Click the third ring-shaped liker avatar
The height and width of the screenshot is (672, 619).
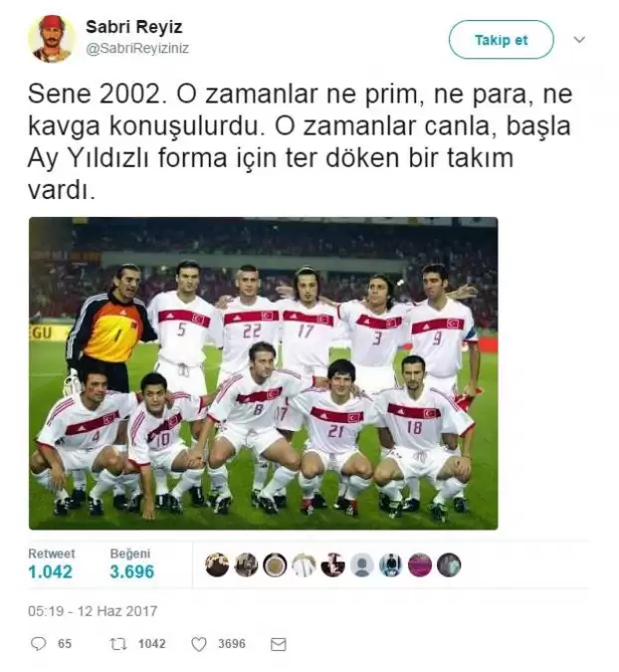pyautogui.click(x=275, y=564)
